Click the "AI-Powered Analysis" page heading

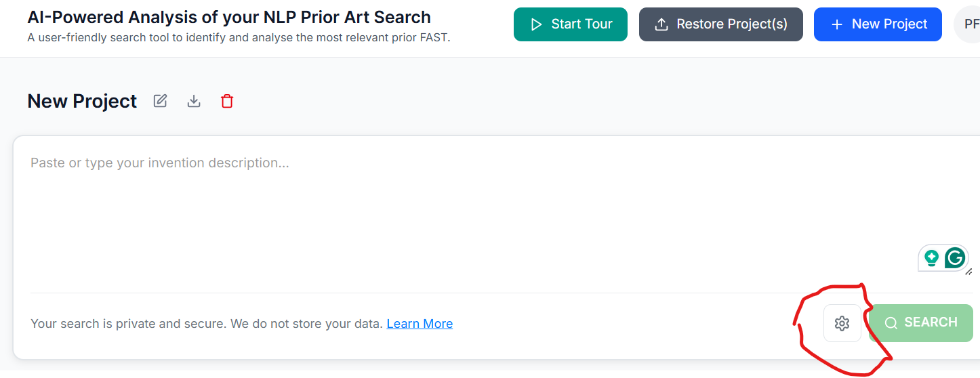(x=229, y=17)
